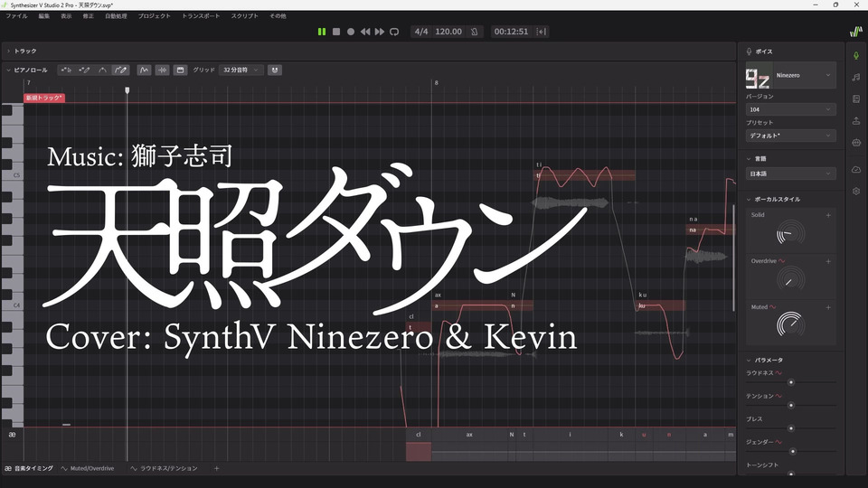This screenshot has height=488, width=868.
Task: Rewind using the double-left arrow button
Action: 365,32
